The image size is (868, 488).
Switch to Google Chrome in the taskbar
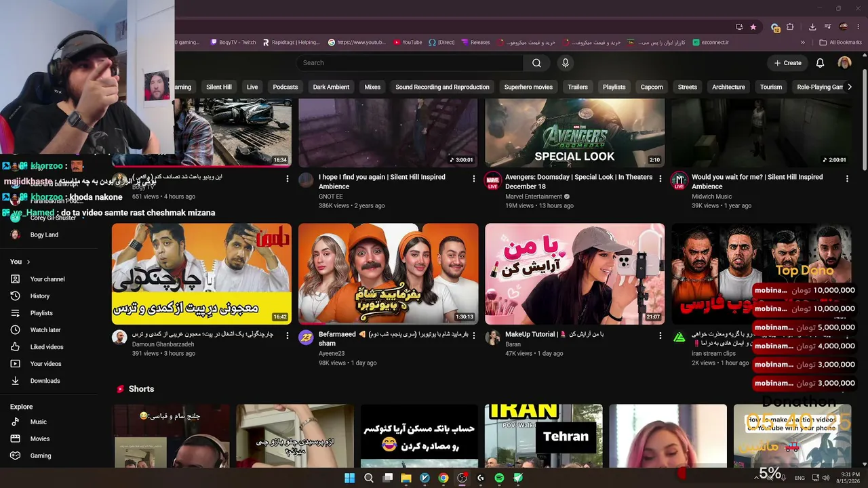tap(443, 478)
